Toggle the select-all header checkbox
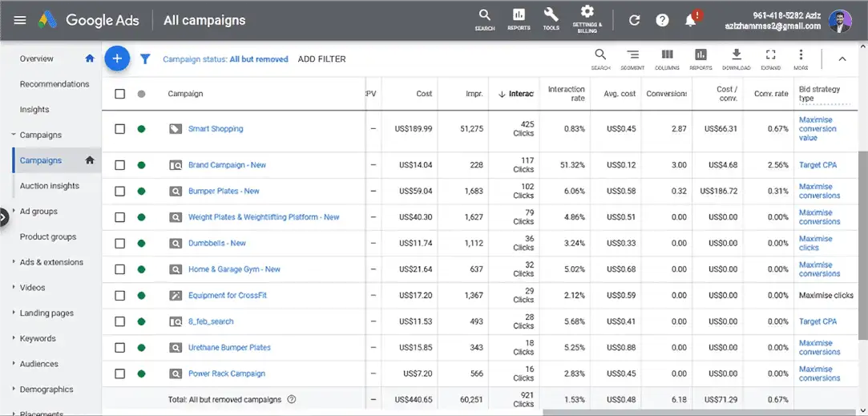Screen dimensions: 868x416 point(120,94)
